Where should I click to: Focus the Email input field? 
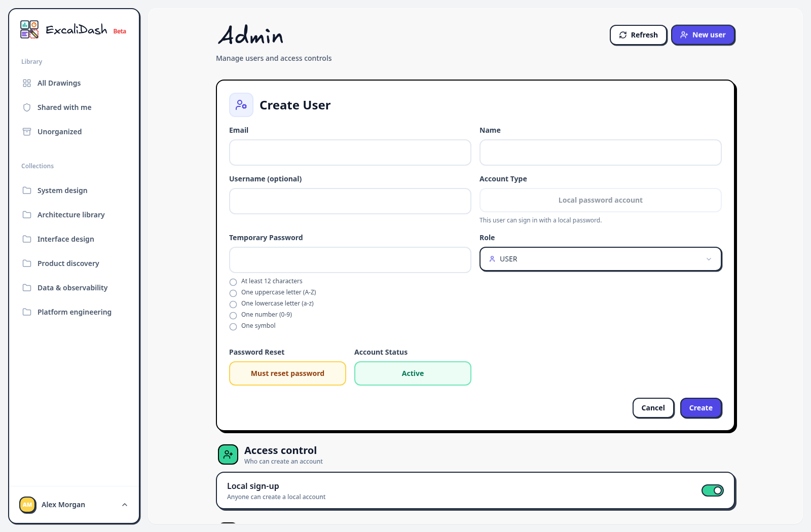pyautogui.click(x=350, y=153)
